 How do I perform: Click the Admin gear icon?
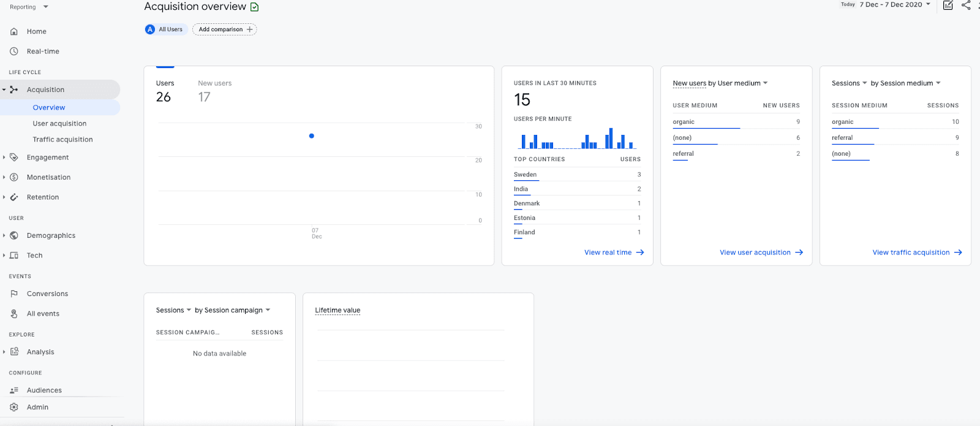14,407
